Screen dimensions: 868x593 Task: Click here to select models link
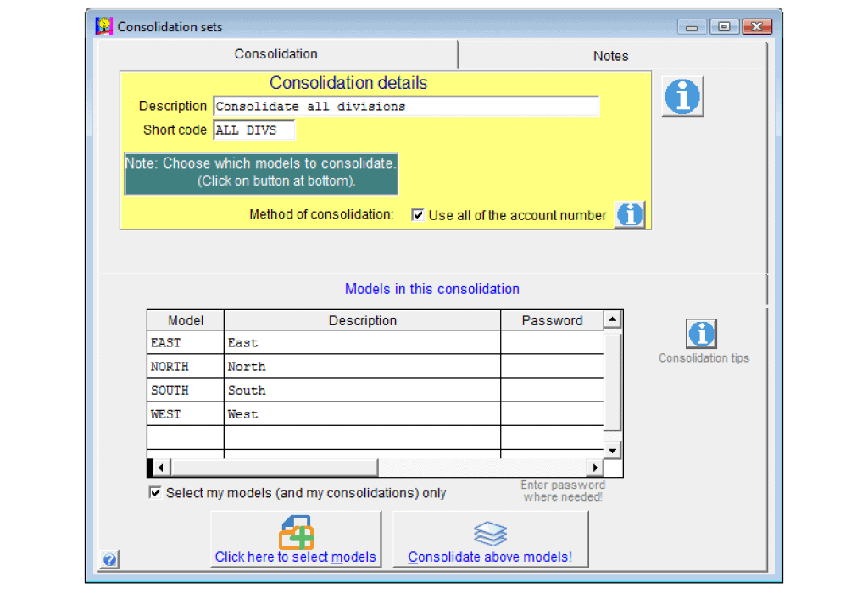295,557
